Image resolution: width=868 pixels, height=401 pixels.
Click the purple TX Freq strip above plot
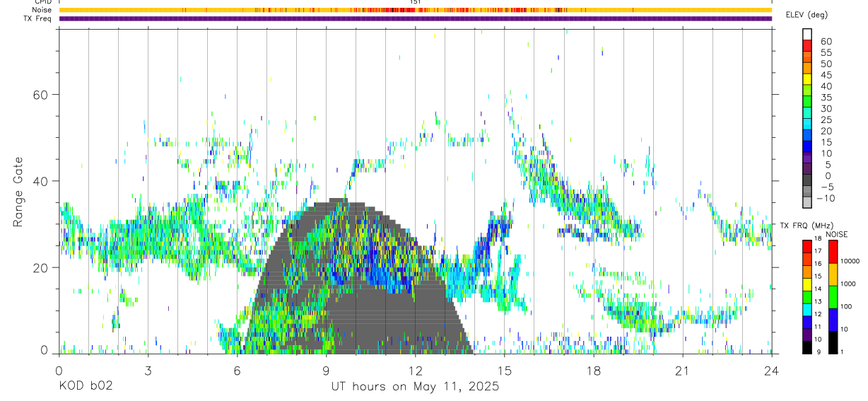click(415, 18)
